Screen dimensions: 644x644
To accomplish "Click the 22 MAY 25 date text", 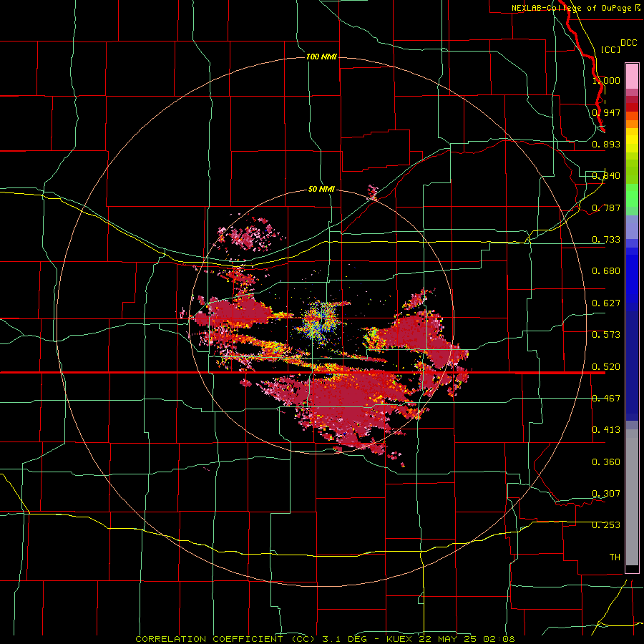I will coord(449,639).
